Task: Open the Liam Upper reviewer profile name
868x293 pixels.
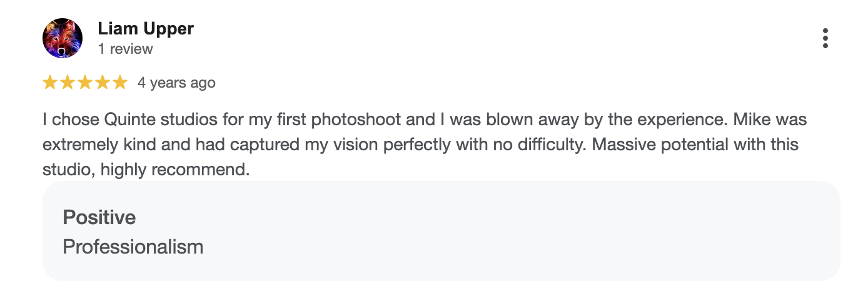Action: pos(146,29)
